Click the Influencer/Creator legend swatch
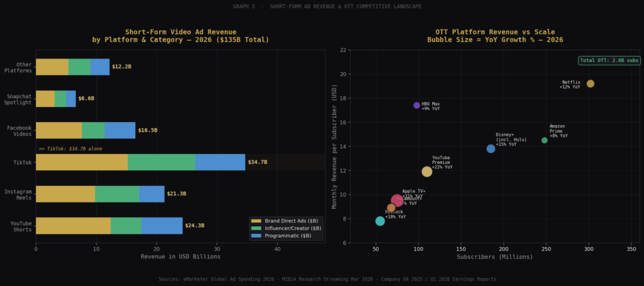Image resolution: width=644 pixels, height=286 pixels. pos(257,228)
